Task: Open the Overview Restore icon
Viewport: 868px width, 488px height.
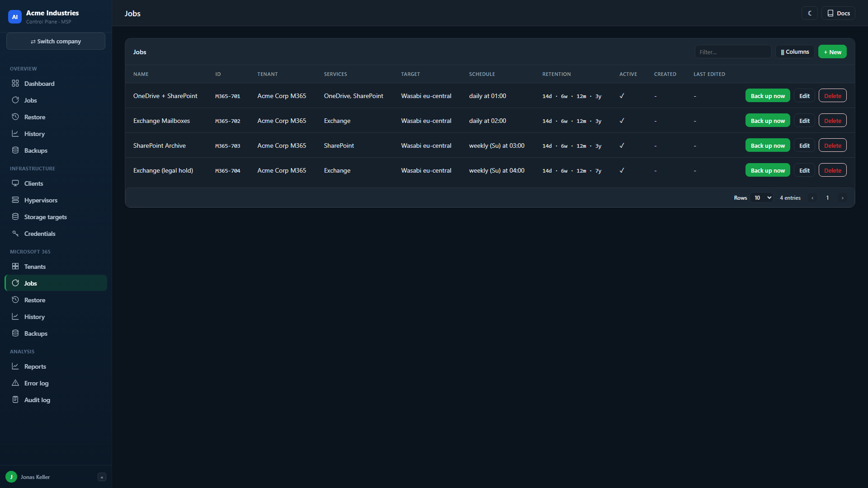Action: tap(15, 117)
